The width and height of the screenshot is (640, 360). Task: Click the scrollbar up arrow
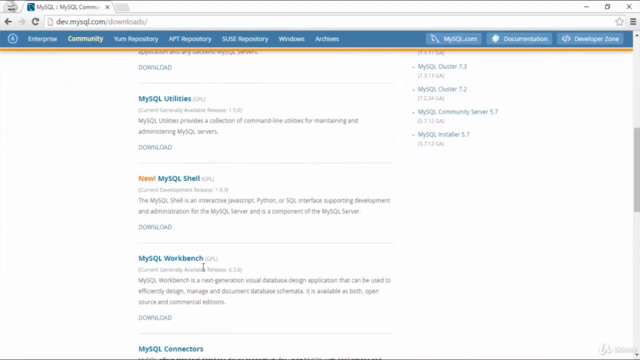[636, 36]
